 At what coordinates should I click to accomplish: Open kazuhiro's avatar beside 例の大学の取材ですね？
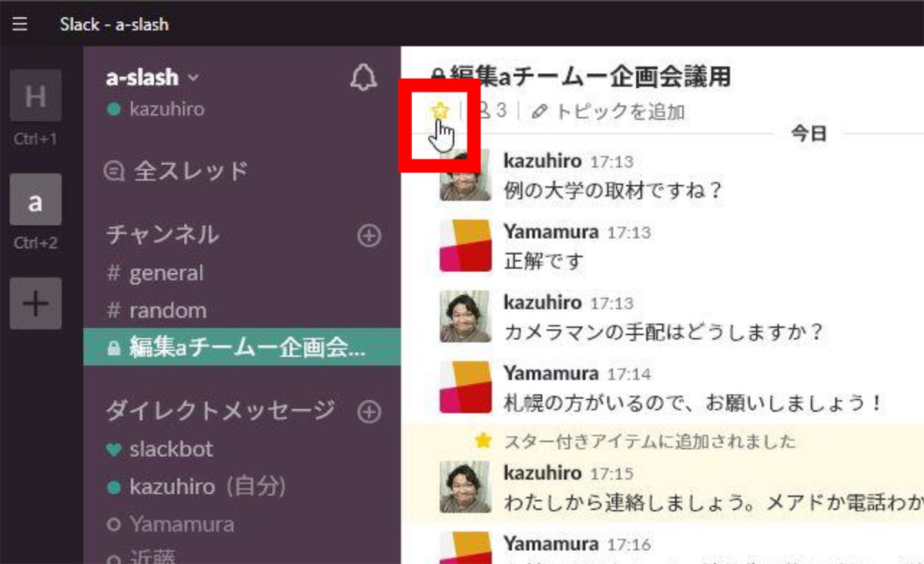[465, 175]
